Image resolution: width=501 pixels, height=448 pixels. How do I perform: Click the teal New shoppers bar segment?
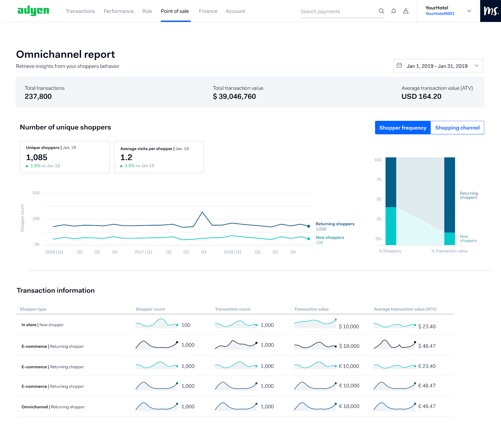[391, 226]
